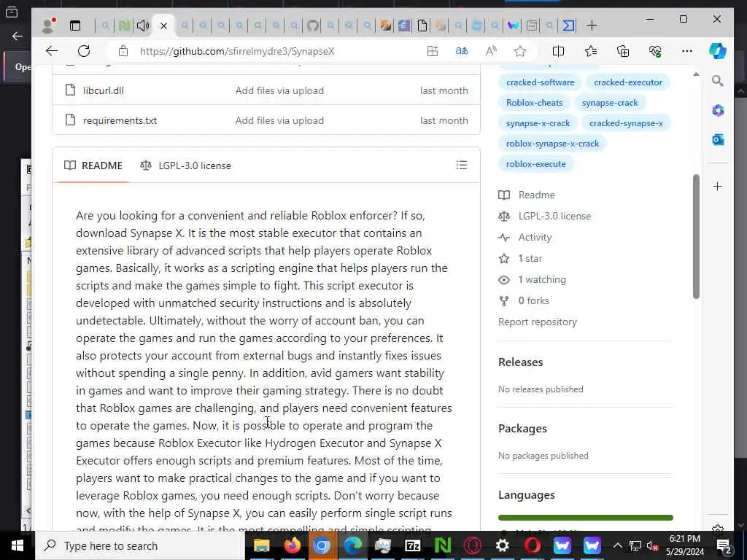View the 0 forks link
The width and height of the screenshot is (747, 560).
tap(524, 301)
